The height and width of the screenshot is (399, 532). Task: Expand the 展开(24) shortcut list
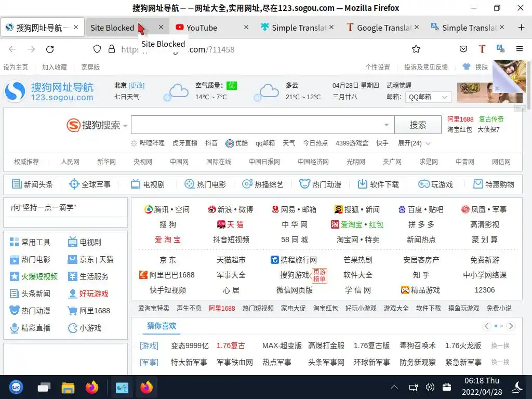[x=414, y=143]
